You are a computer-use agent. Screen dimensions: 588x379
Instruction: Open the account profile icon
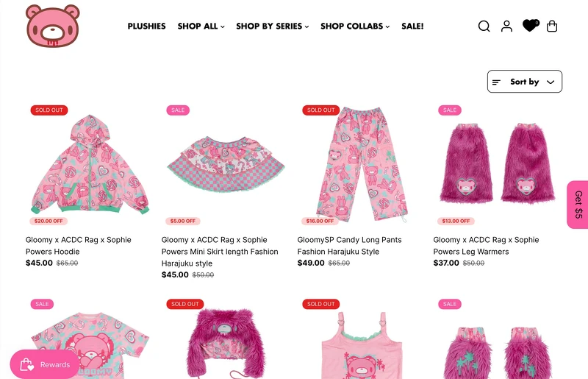[506, 26]
